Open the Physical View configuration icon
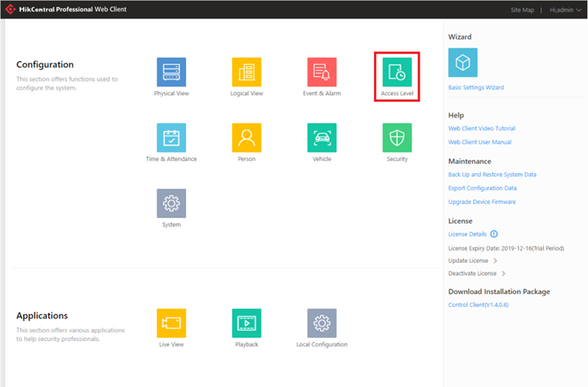This screenshot has width=588, height=387. pyautogui.click(x=171, y=72)
